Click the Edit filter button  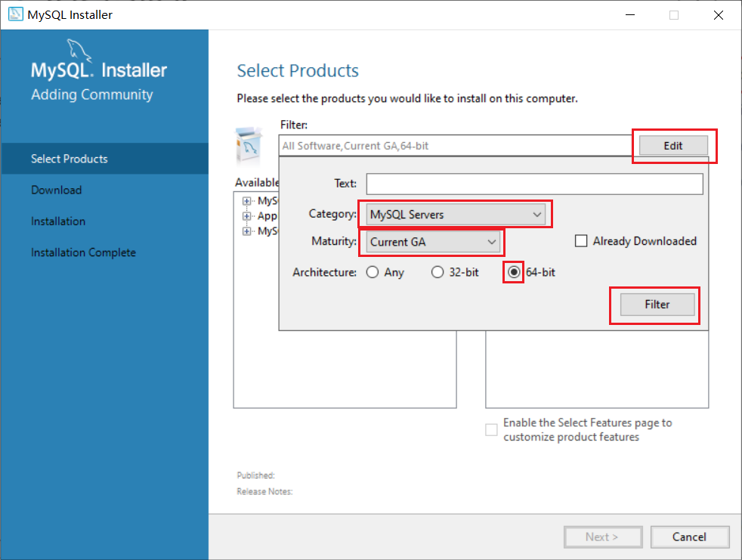pyautogui.click(x=673, y=146)
